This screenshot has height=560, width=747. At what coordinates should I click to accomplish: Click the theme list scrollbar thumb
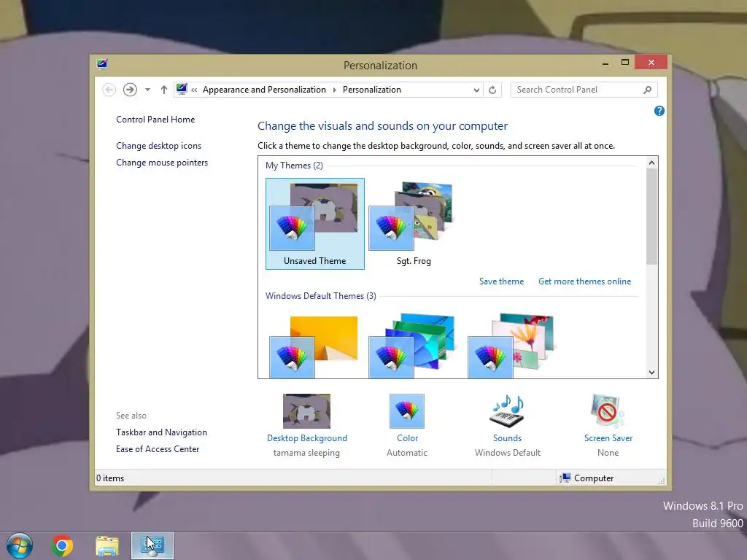pos(651,217)
